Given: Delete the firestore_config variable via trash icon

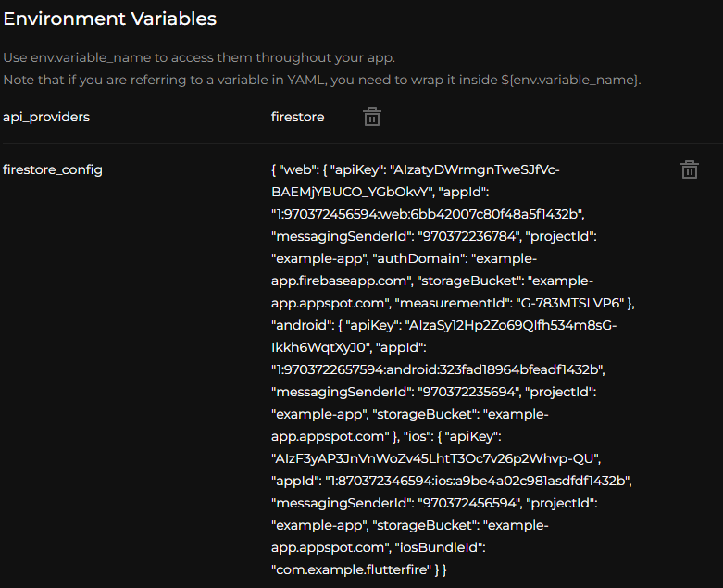Looking at the screenshot, I should coord(689,169).
